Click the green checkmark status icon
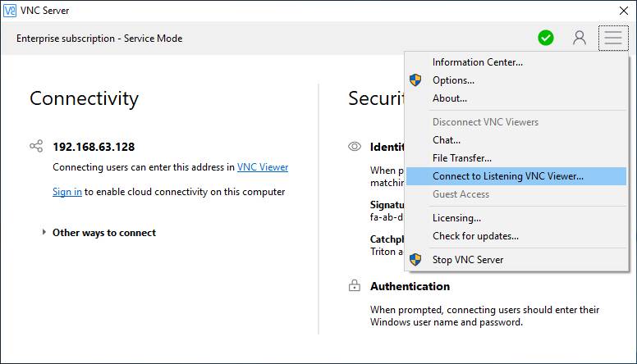Viewport: 637px width, 364px height. 546,38
